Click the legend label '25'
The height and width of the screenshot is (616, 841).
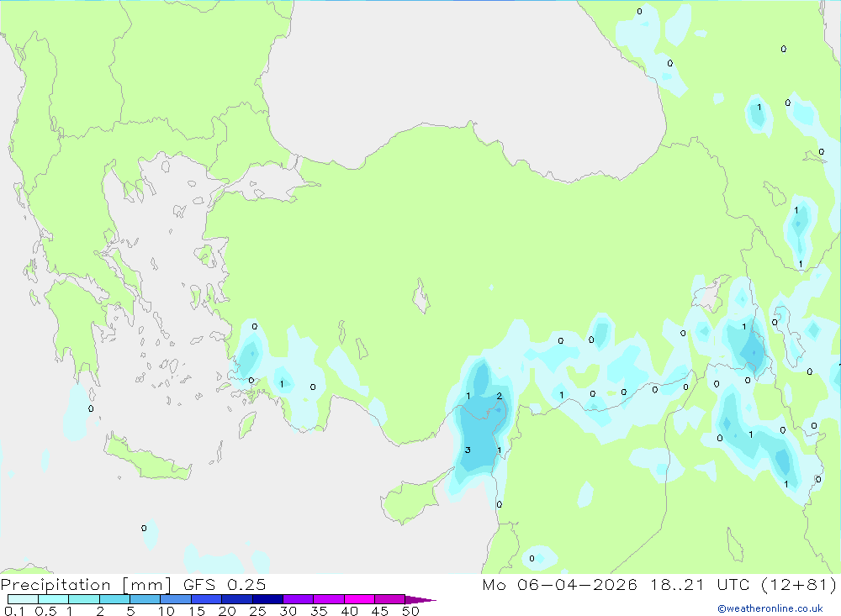(258, 611)
